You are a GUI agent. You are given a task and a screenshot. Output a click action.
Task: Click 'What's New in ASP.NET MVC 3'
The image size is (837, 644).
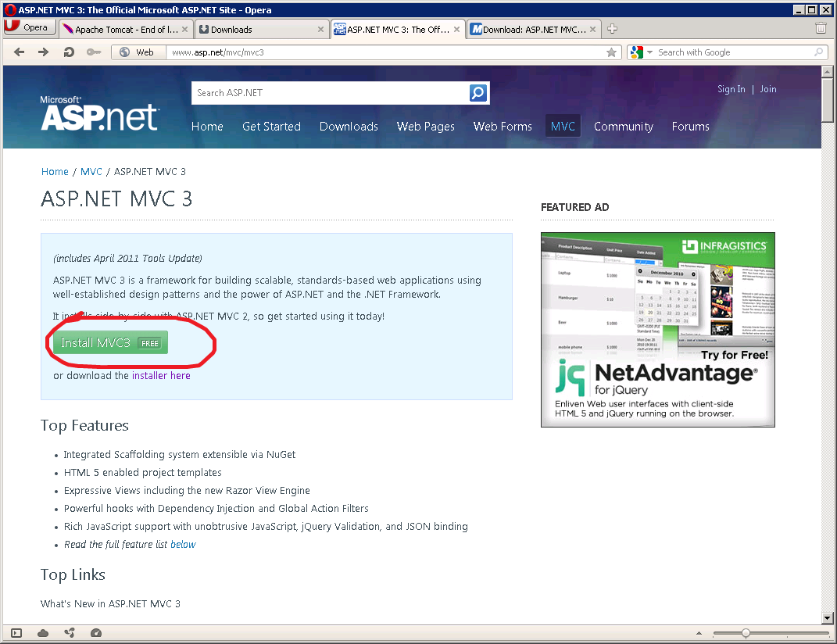110,603
